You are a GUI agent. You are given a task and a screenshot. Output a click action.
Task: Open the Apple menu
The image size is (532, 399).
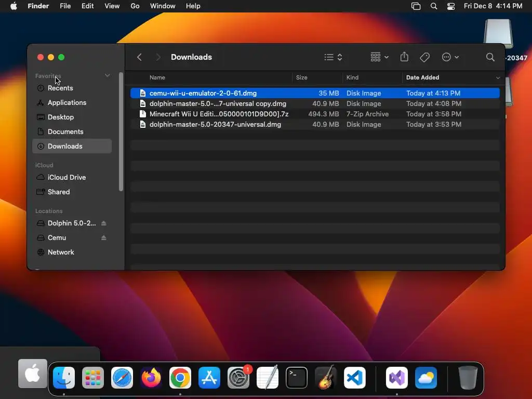(14, 6)
